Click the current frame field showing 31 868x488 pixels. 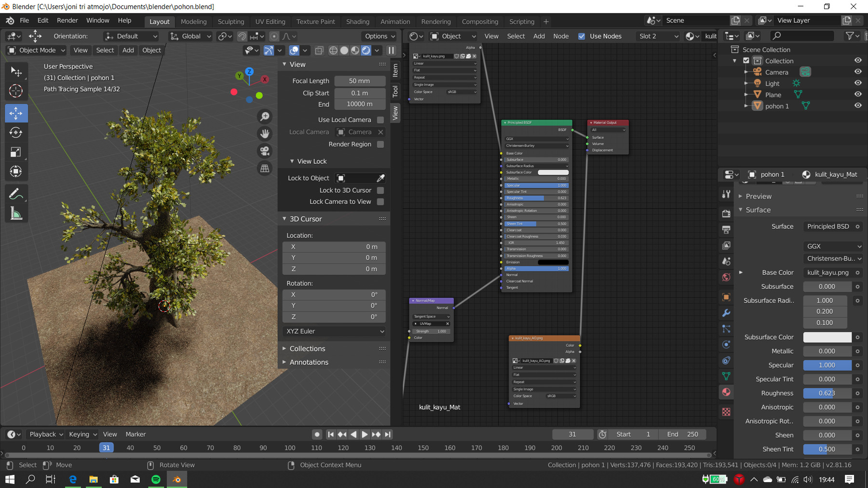click(x=573, y=434)
